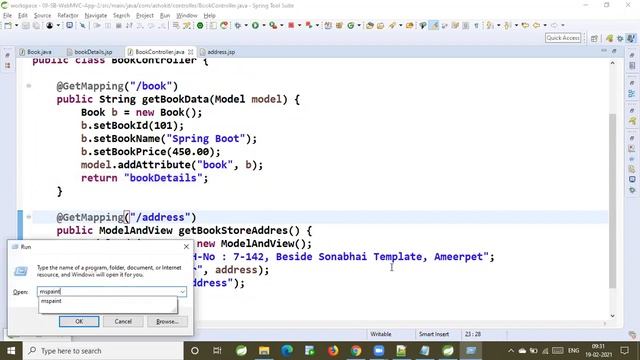The image size is (640, 360).
Task: Click the gear perspective icon near Quick Access
Action: pos(620,38)
